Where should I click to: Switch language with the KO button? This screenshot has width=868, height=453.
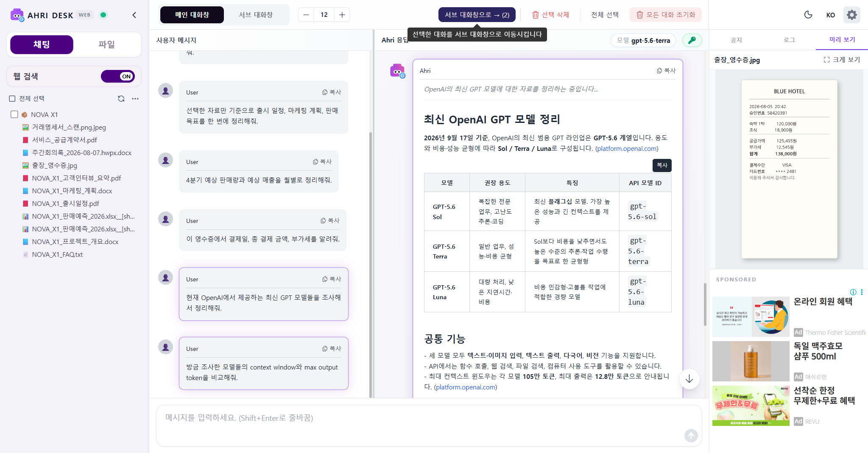tap(830, 15)
